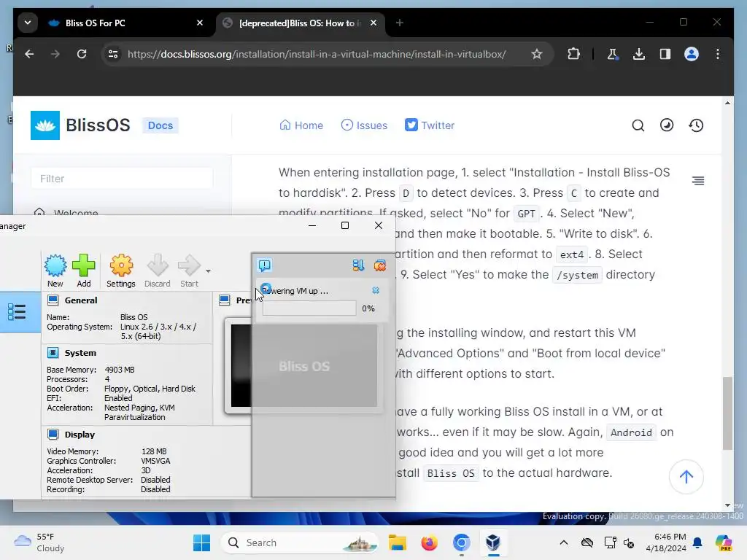Click the New VM icon in VirtualBox
This screenshot has height=560, width=747.
tap(55, 271)
